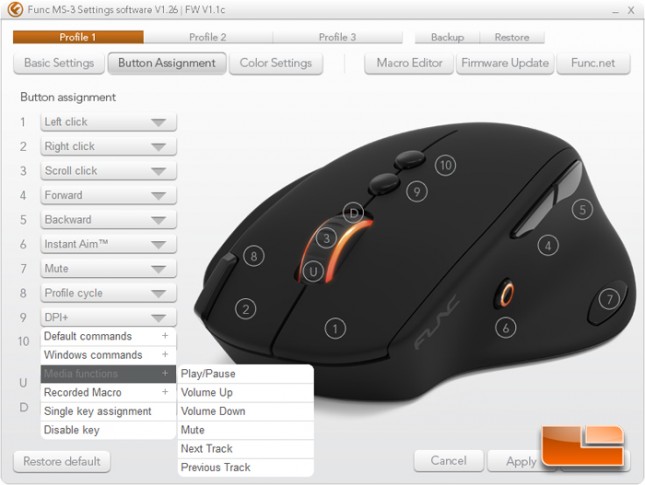Click the circled 8 marker on mouse
This screenshot has height=485, width=645.
[x=253, y=256]
